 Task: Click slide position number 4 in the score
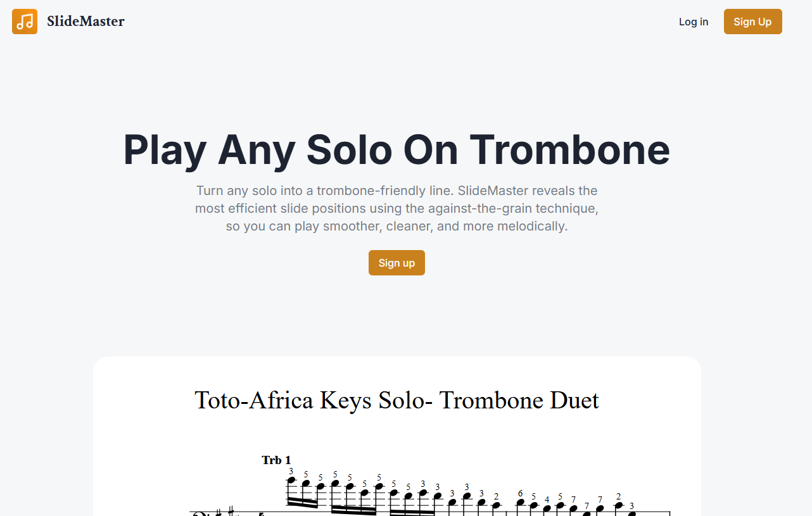click(x=547, y=500)
